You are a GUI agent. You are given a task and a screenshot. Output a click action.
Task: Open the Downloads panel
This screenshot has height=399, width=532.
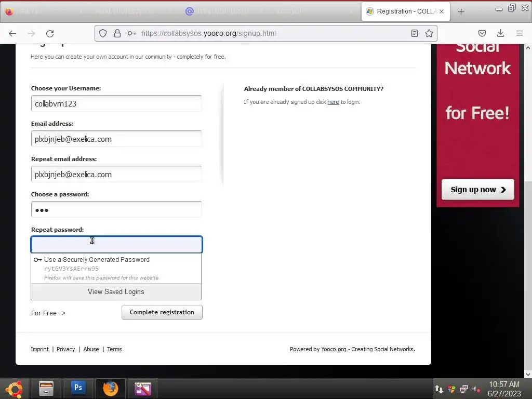(x=500, y=33)
